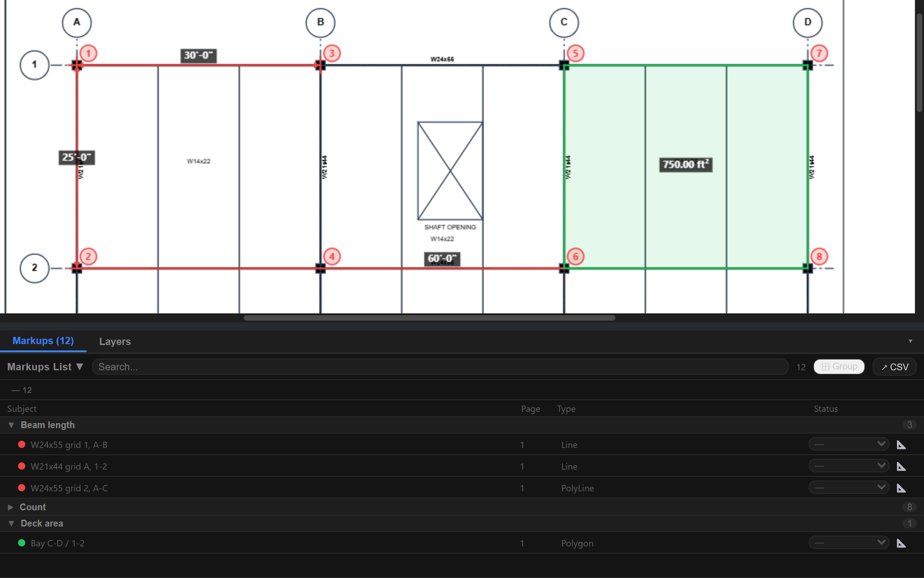
Task: Click count marker 2 at grid A-2
Action: pos(88,257)
